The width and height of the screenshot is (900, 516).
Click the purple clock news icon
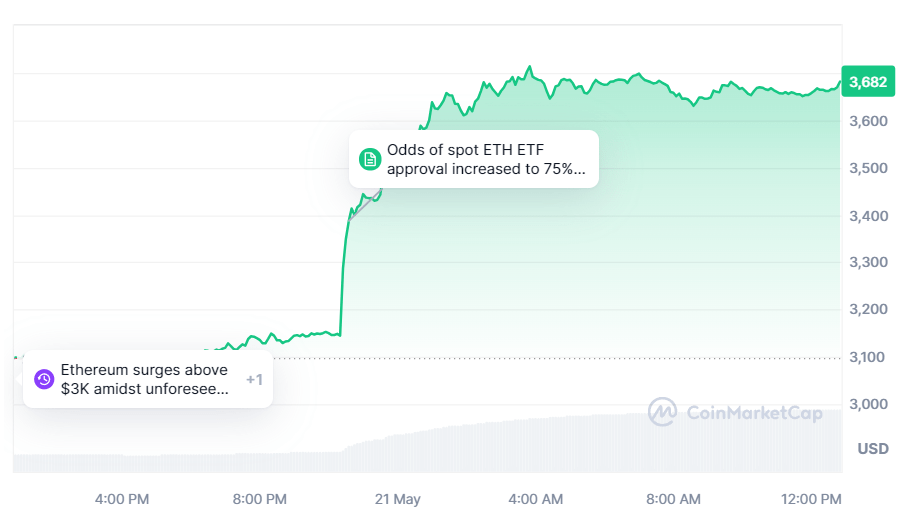click(x=43, y=379)
